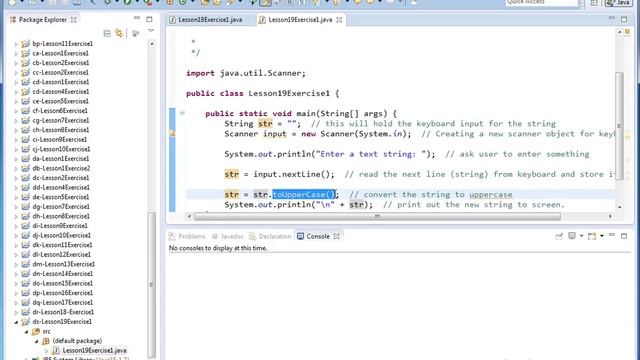Select ce-Lesson5Exercise1 project
This screenshot has width=640, height=360.
pyautogui.click(x=60, y=101)
